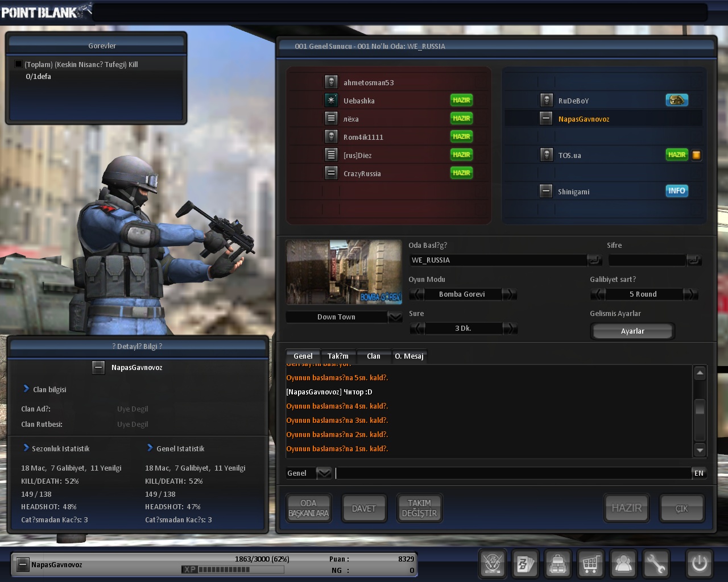728x582 pixels.
Task: Open the clan emblem menu icon
Action: pyautogui.click(x=493, y=564)
